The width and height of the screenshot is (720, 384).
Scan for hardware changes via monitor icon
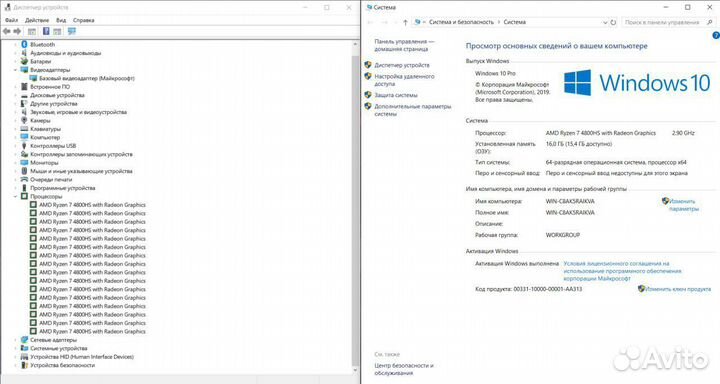coord(72,31)
